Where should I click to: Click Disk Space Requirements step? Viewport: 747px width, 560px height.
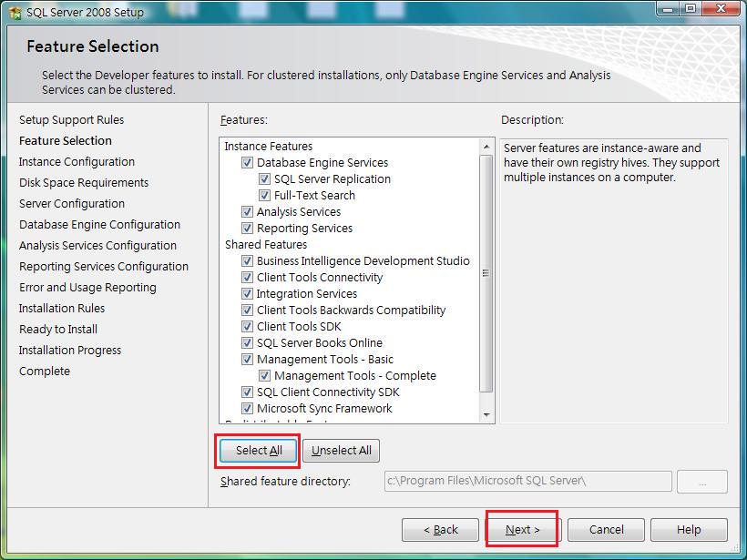pos(84,183)
